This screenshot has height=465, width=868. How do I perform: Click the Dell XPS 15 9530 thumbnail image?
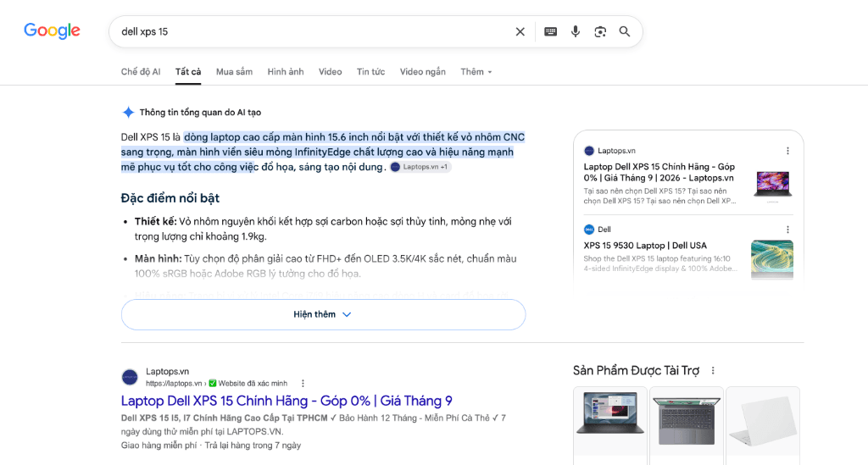tap(772, 259)
